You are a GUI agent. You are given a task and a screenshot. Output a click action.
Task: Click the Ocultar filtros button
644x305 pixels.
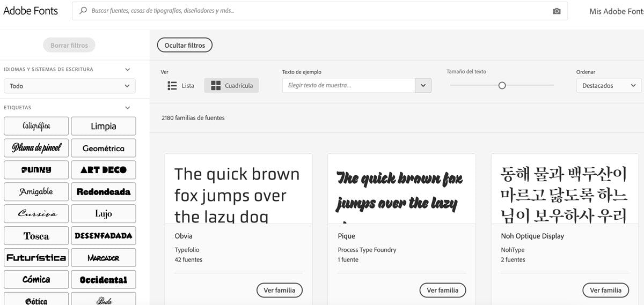coord(185,46)
